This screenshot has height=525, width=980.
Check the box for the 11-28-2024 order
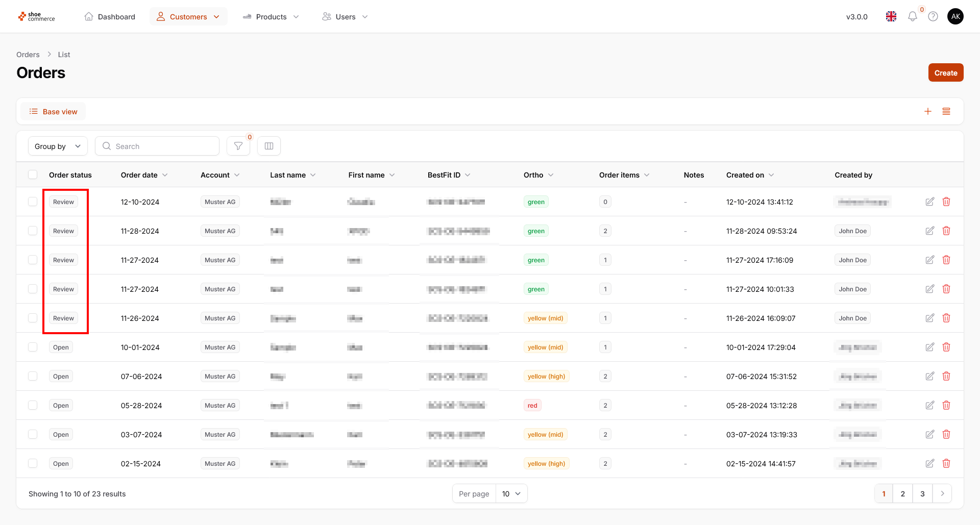[x=33, y=231]
